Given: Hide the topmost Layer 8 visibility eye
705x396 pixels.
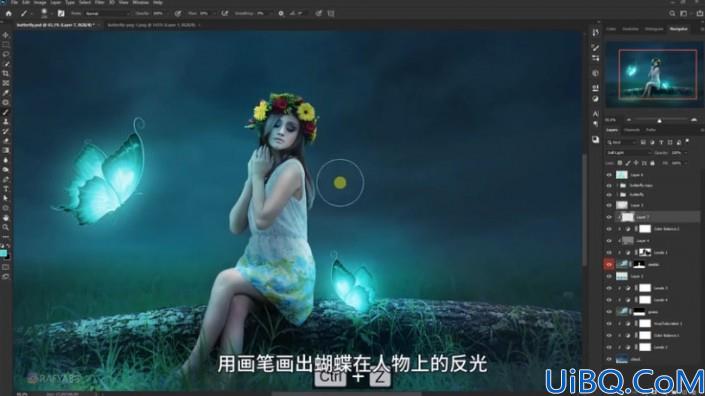Looking at the screenshot, I should click(x=609, y=174).
